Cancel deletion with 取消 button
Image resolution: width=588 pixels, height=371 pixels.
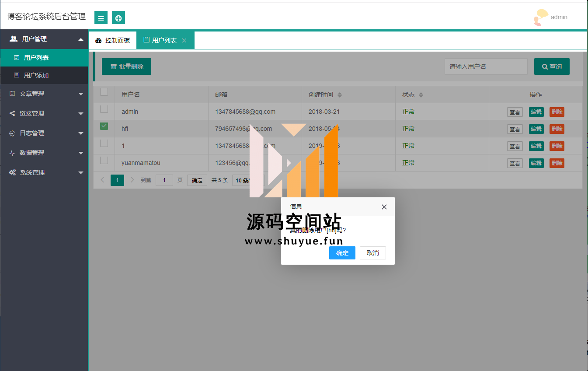click(x=372, y=253)
